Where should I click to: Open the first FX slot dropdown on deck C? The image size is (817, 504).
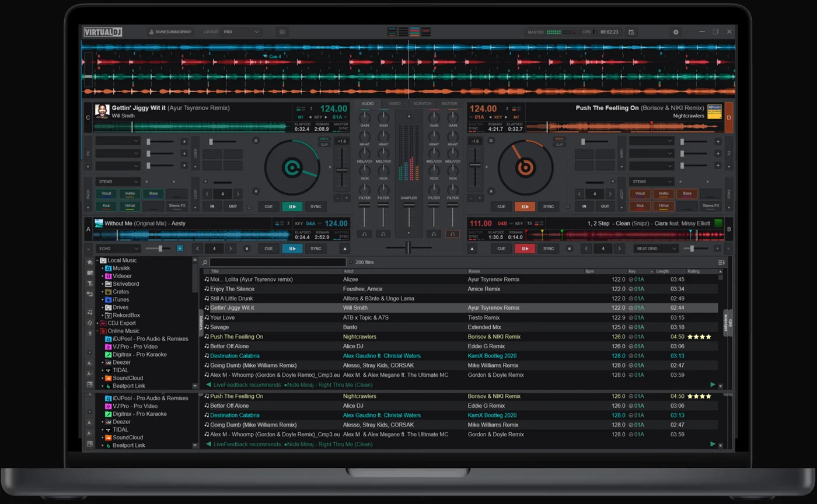[118, 141]
